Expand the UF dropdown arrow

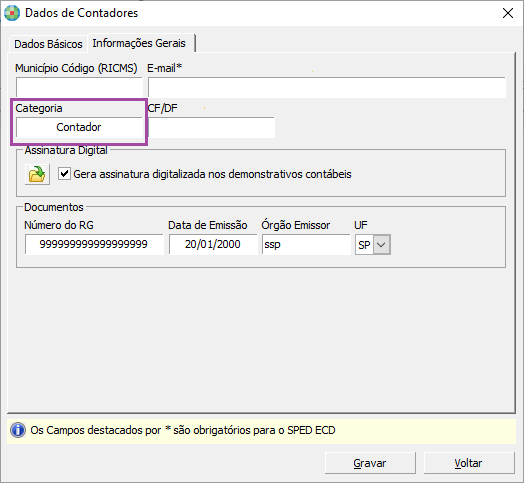[x=381, y=245]
